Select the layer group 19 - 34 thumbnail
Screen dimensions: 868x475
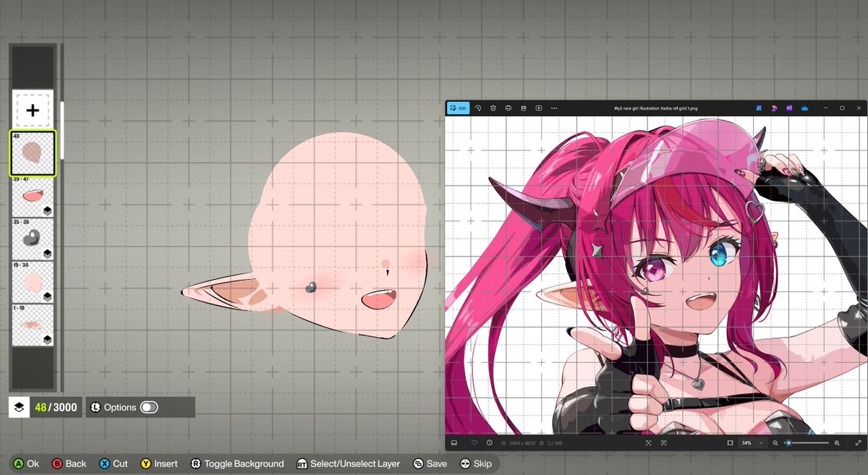click(33, 282)
